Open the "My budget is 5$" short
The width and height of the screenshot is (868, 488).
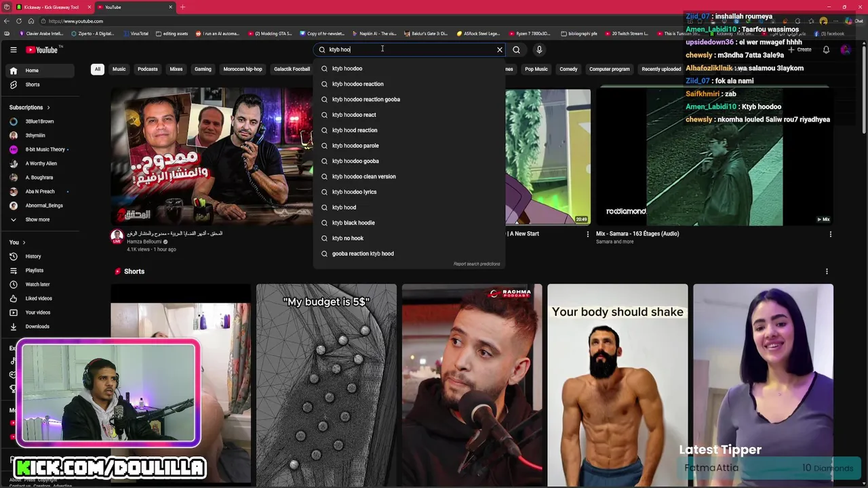326,385
